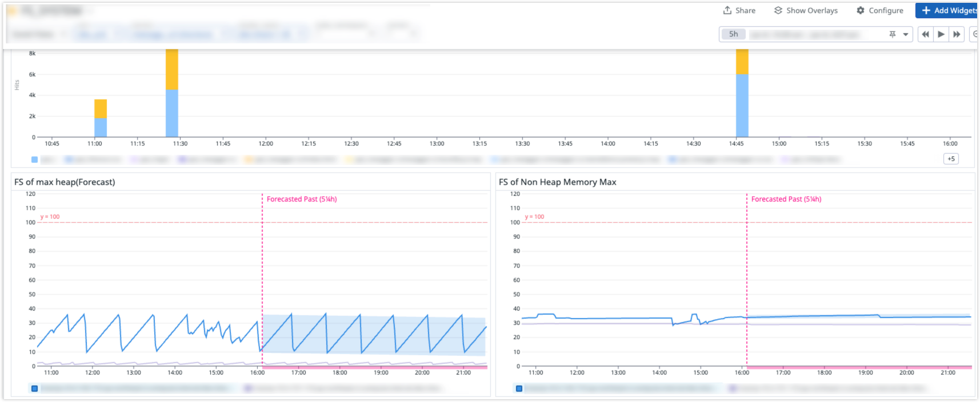Click the 'FS of Non Heap Memory Max' widget title

pyautogui.click(x=557, y=182)
